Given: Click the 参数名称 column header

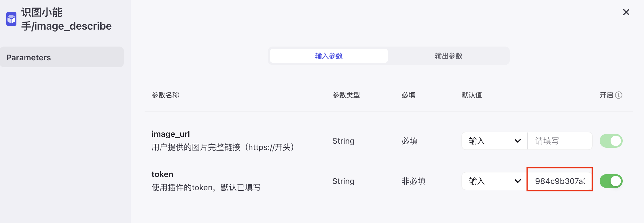Looking at the screenshot, I should 165,95.
